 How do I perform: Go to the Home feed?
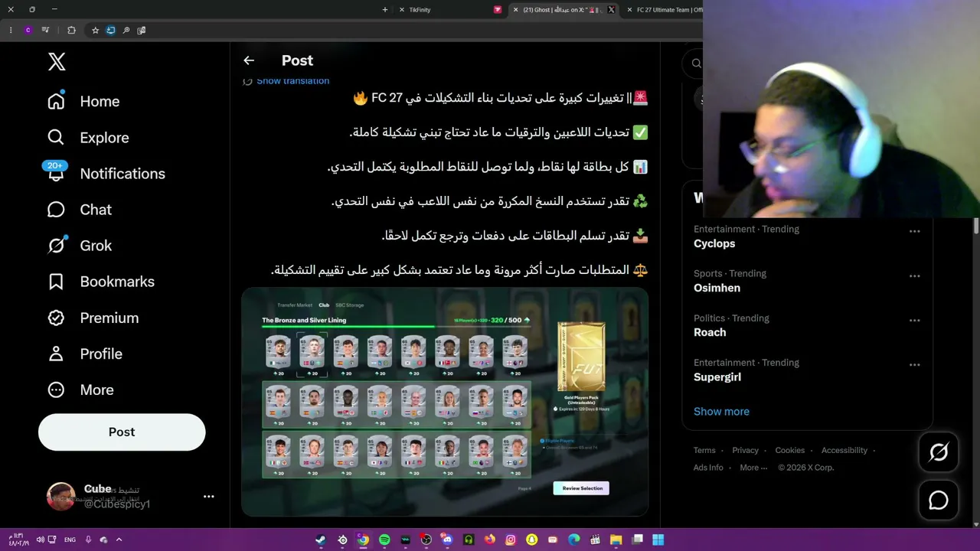(x=83, y=101)
